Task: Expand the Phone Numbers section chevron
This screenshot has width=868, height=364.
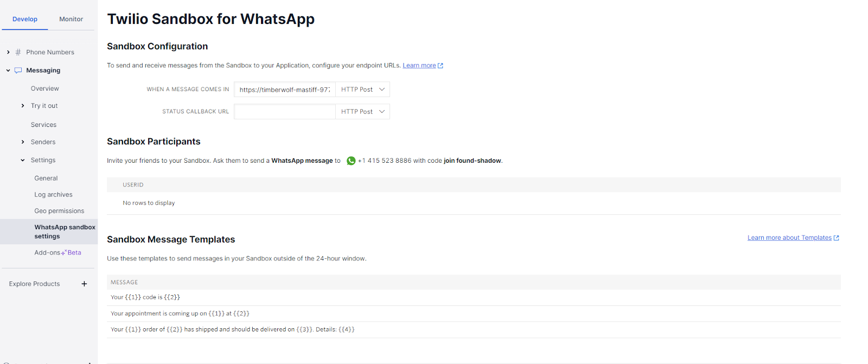Action: point(8,52)
